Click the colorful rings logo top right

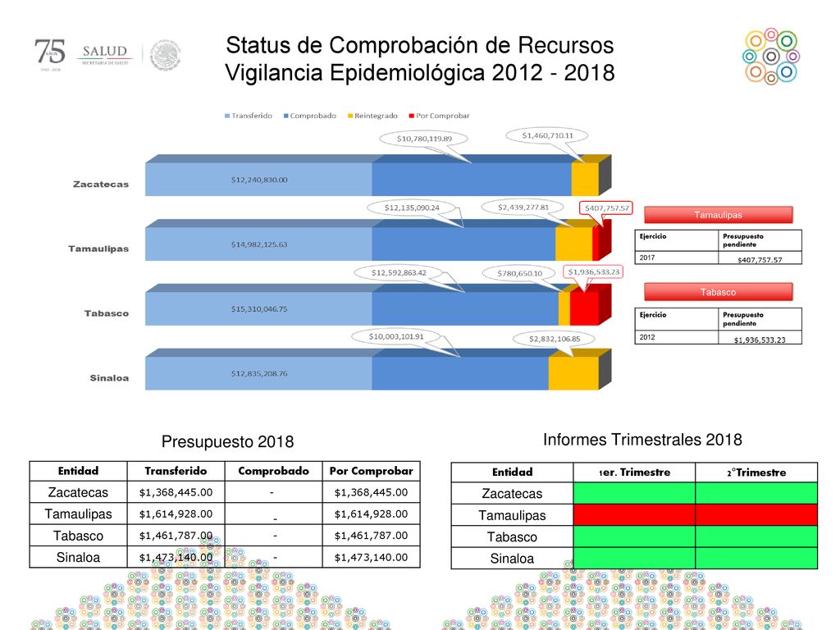point(771,57)
